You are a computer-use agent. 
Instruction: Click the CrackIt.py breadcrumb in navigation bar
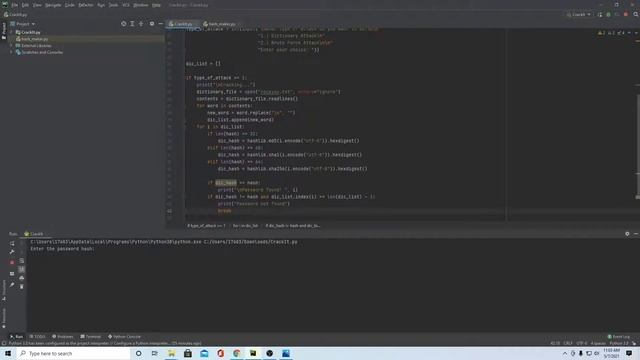pyautogui.click(x=15, y=14)
